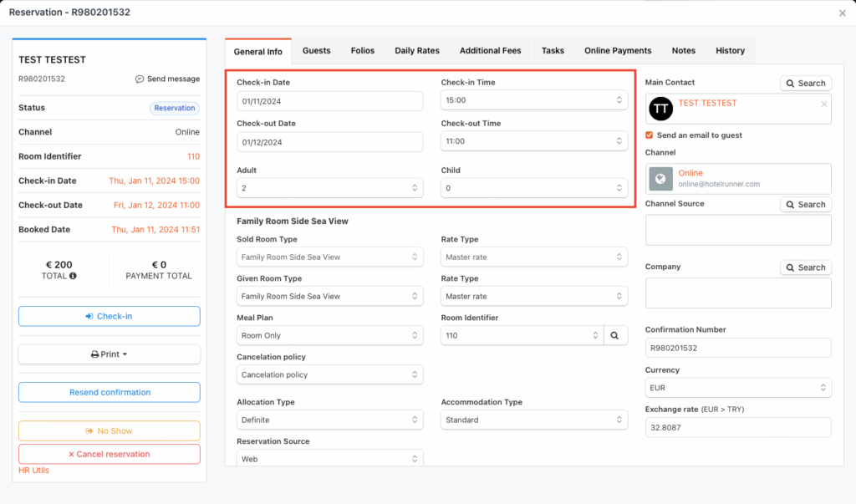
Task: Open the Currency EUR dropdown
Action: (x=738, y=388)
